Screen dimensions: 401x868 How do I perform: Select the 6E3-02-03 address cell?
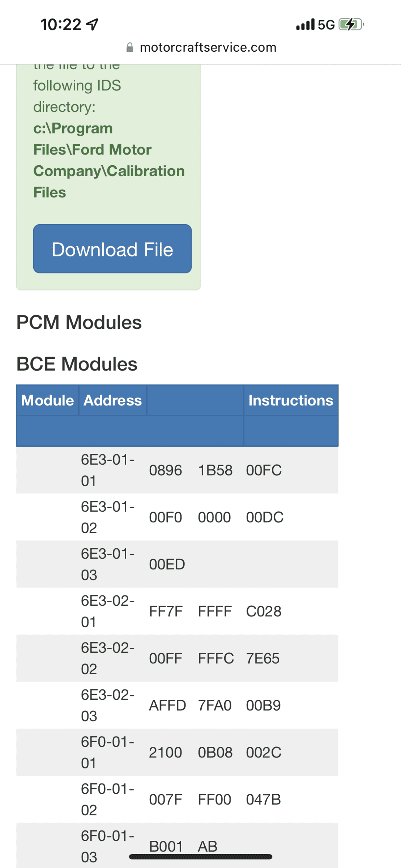pos(107,705)
